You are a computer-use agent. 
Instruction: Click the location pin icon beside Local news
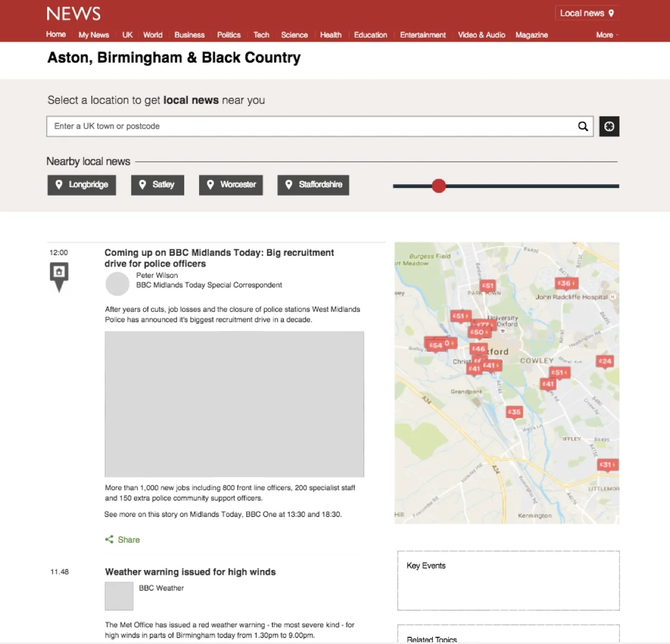click(611, 13)
